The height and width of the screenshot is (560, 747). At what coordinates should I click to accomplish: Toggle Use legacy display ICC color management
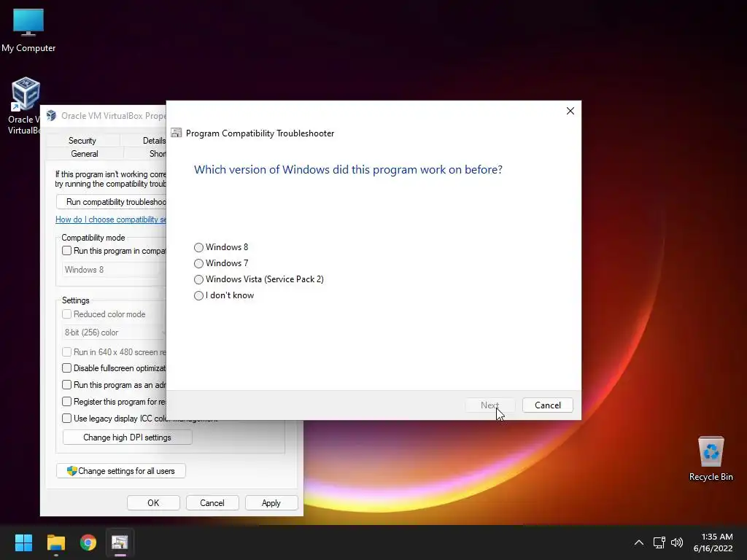pos(66,418)
